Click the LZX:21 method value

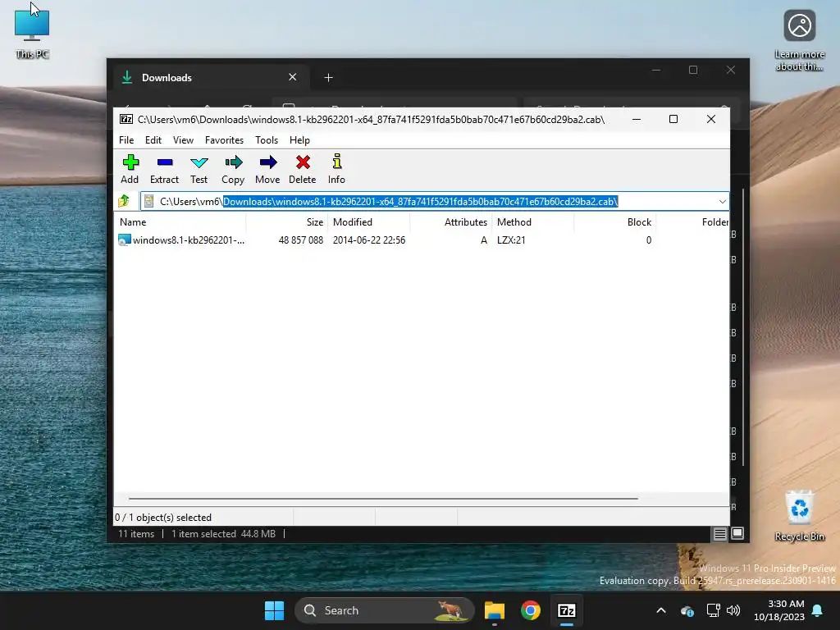click(x=511, y=240)
